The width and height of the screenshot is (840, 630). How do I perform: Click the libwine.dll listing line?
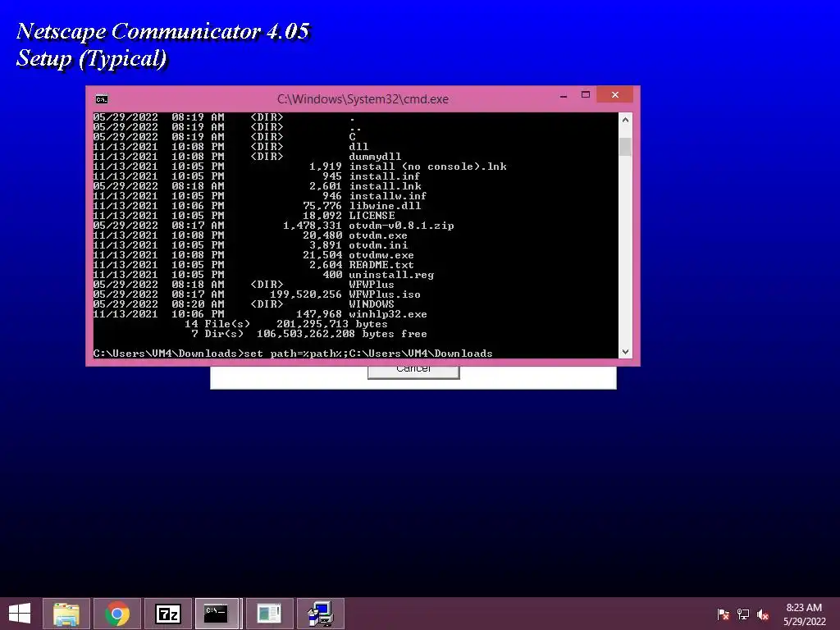coord(257,206)
